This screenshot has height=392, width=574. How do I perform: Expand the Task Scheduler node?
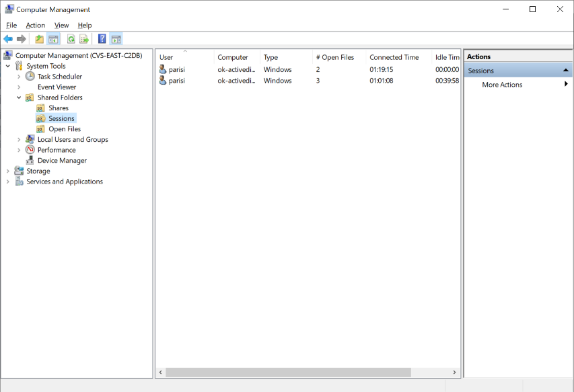click(19, 77)
